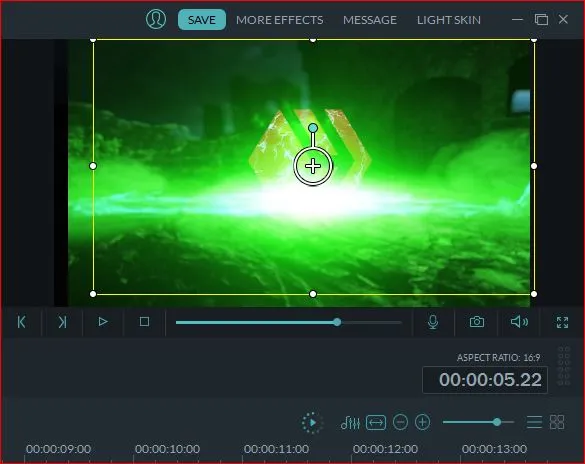Screen dimensions: 585x464
Task: Click the rotation handle above the center
Action: (x=313, y=128)
